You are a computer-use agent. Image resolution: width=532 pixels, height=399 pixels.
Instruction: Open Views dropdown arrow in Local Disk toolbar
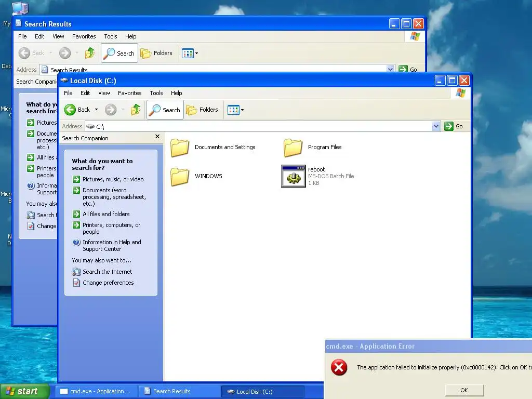click(x=242, y=110)
